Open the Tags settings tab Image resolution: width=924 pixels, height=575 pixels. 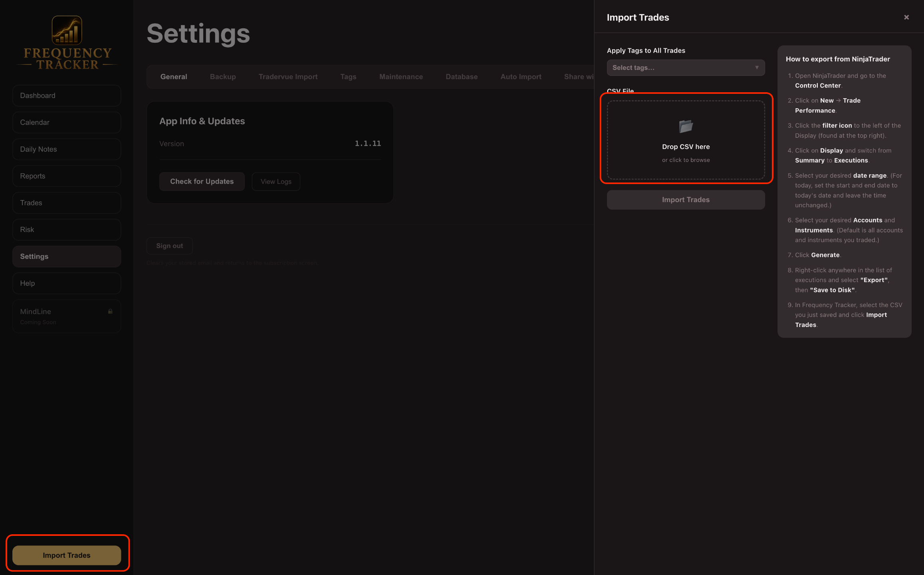click(348, 77)
